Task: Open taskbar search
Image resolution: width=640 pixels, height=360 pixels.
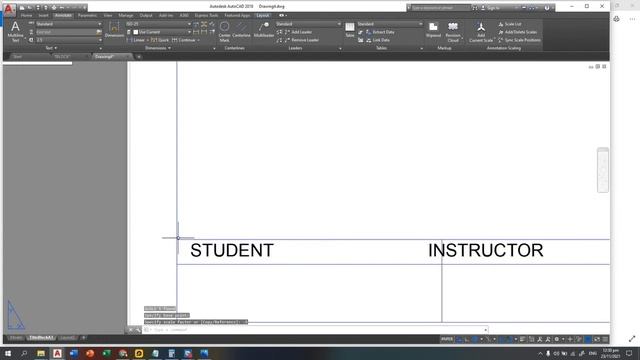Action: pos(24,353)
